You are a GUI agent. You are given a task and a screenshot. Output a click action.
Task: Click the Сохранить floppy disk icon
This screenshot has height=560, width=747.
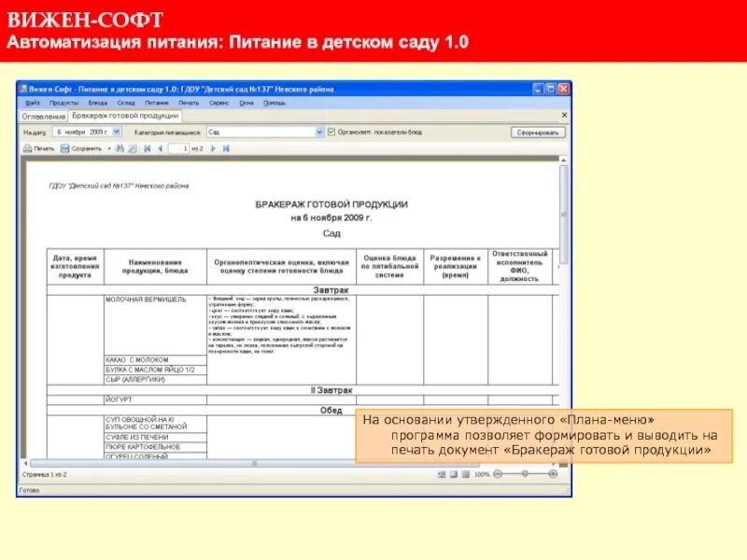click(64, 148)
